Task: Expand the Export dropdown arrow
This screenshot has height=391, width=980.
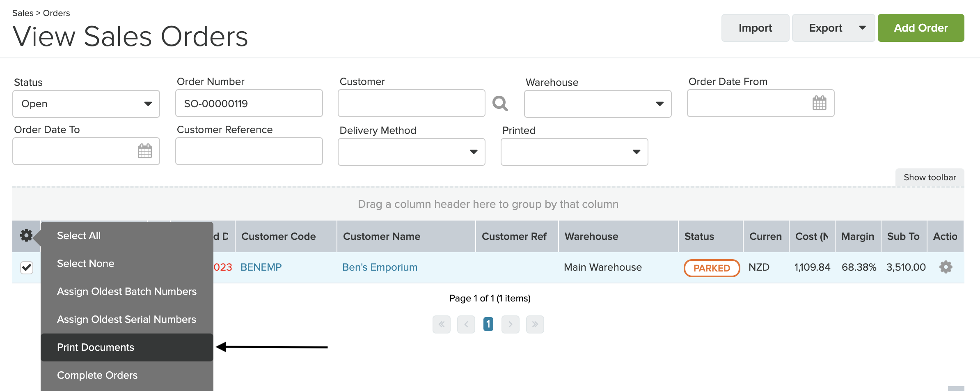Action: (x=862, y=28)
